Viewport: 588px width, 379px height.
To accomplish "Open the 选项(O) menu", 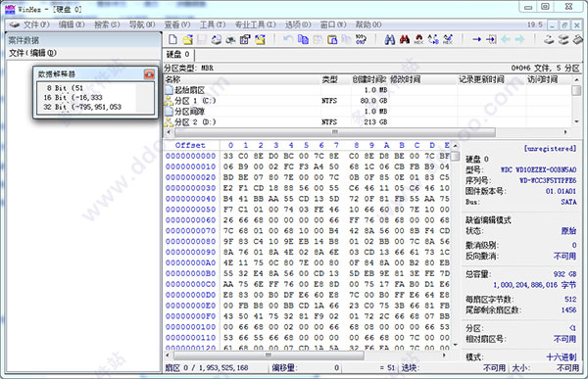I will coord(298,24).
